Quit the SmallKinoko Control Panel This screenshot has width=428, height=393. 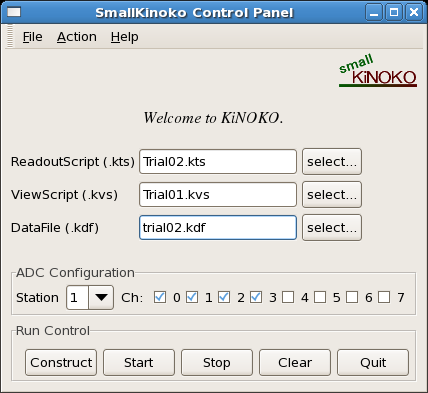373,362
